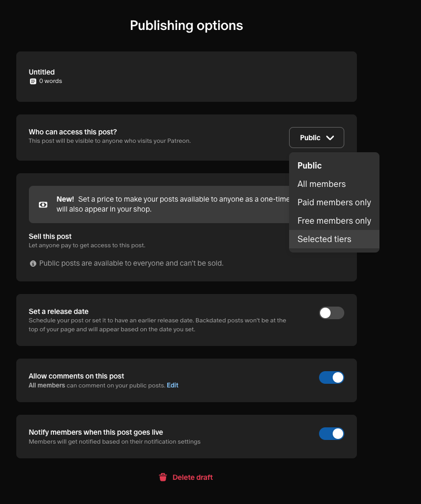
Task: Choose All members access option
Action: (322, 184)
